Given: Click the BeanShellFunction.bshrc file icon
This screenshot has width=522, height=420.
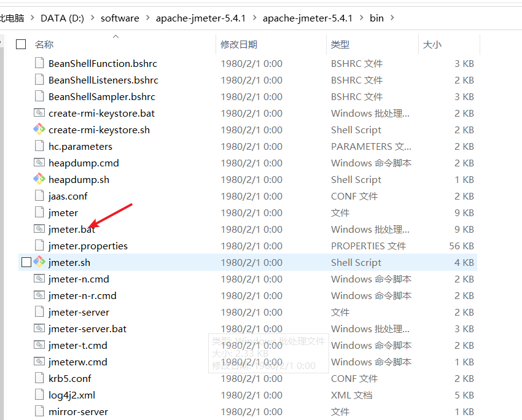Looking at the screenshot, I should pyautogui.click(x=39, y=63).
